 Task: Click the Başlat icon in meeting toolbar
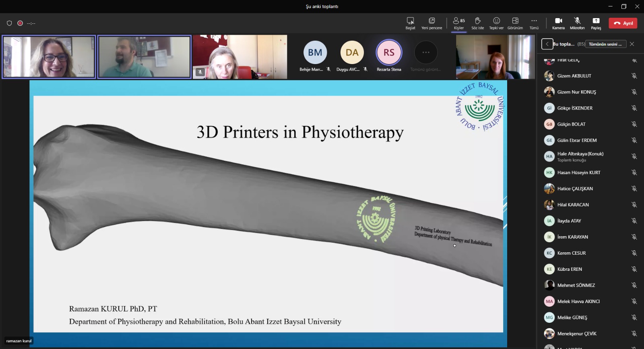point(410,23)
